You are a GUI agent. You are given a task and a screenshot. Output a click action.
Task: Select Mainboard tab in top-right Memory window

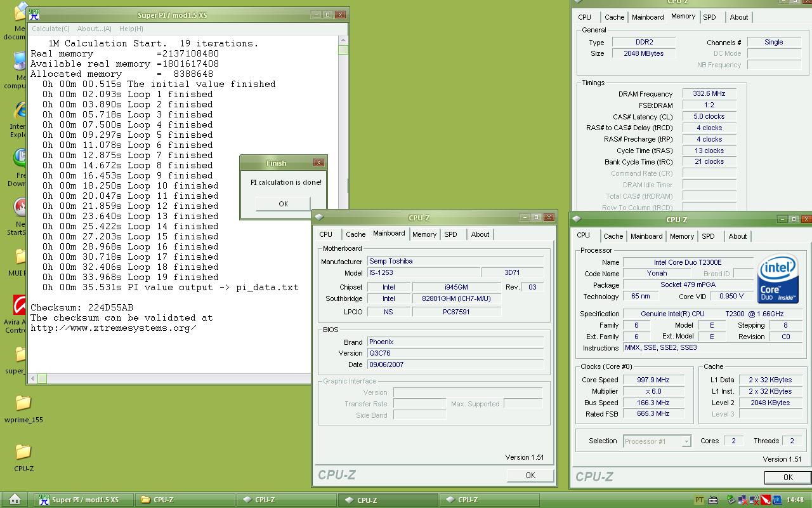click(648, 17)
